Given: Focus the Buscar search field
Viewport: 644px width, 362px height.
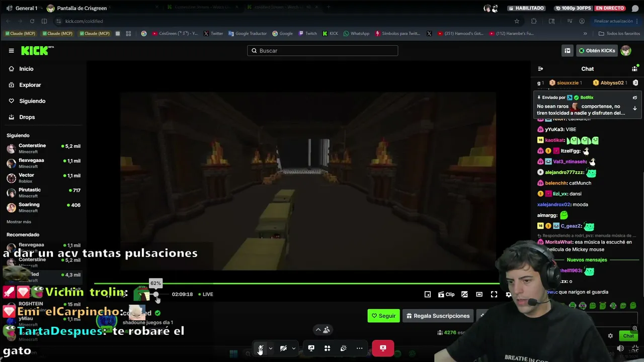Looking at the screenshot, I should click(323, 51).
